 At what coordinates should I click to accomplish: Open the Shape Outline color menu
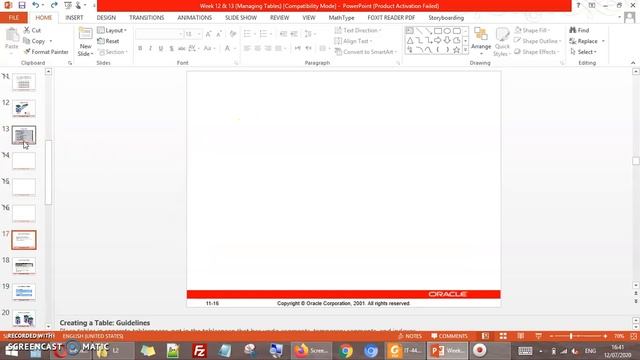[538, 41]
